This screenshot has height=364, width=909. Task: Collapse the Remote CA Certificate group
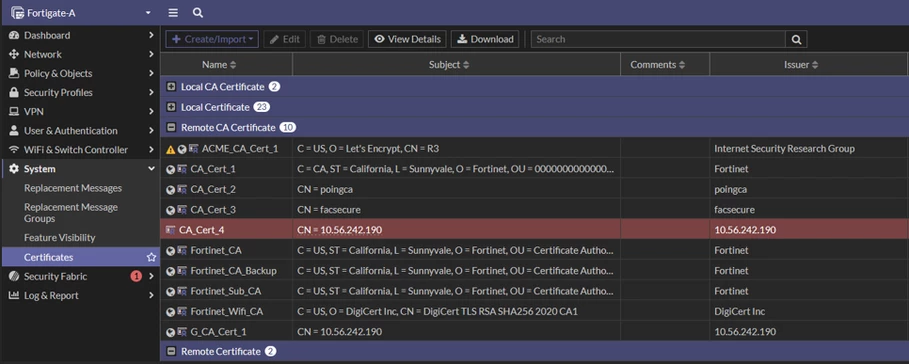point(171,128)
